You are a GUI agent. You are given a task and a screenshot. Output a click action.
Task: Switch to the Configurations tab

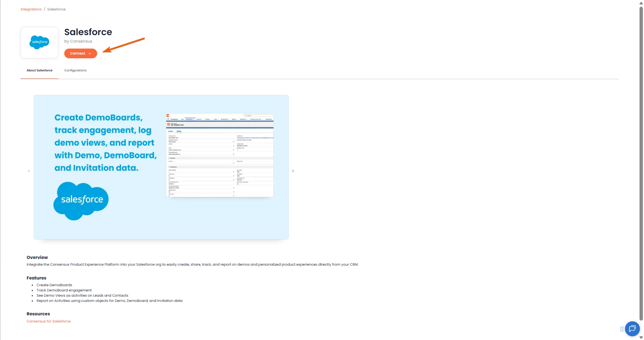coord(75,70)
